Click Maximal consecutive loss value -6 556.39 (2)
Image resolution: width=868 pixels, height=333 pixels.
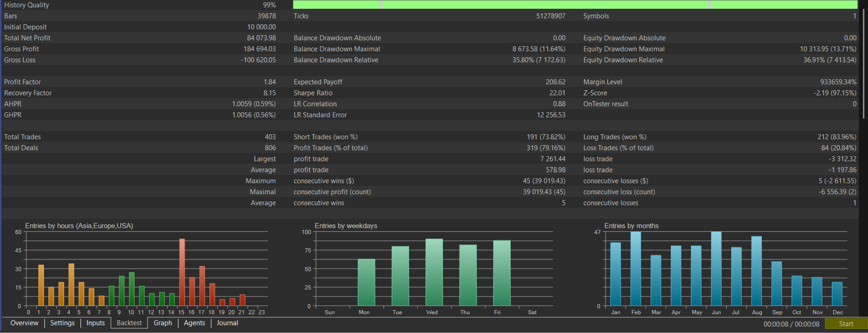point(837,192)
